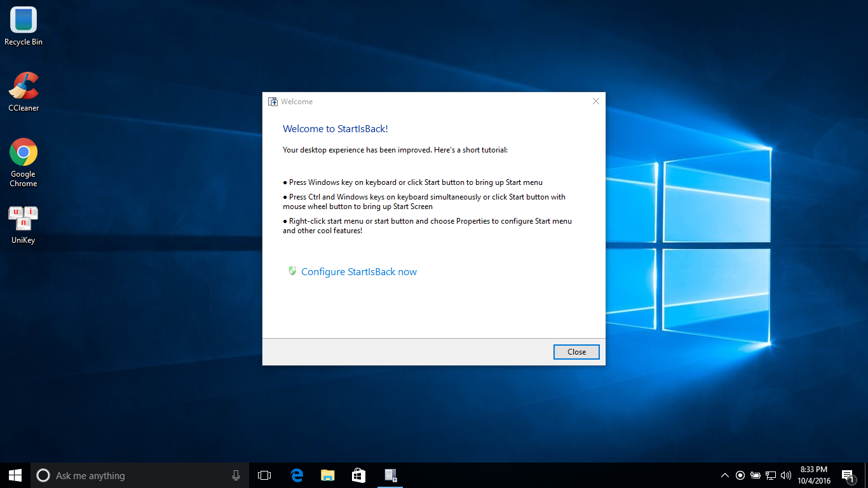Click the volume speaker icon
The width and height of the screenshot is (868, 488).
click(x=786, y=475)
